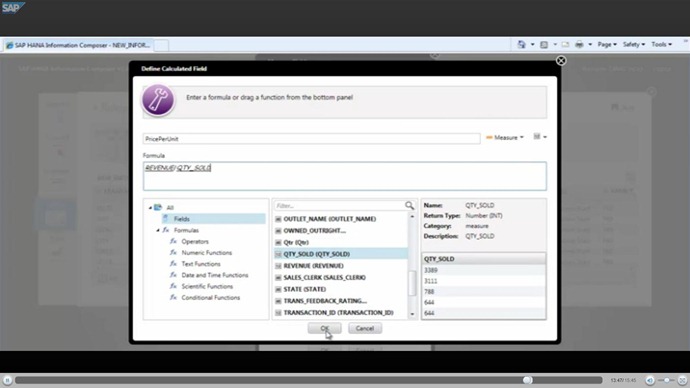The width and height of the screenshot is (690, 388).
Task: Click the field list scroll up arrow
Action: coord(412,216)
